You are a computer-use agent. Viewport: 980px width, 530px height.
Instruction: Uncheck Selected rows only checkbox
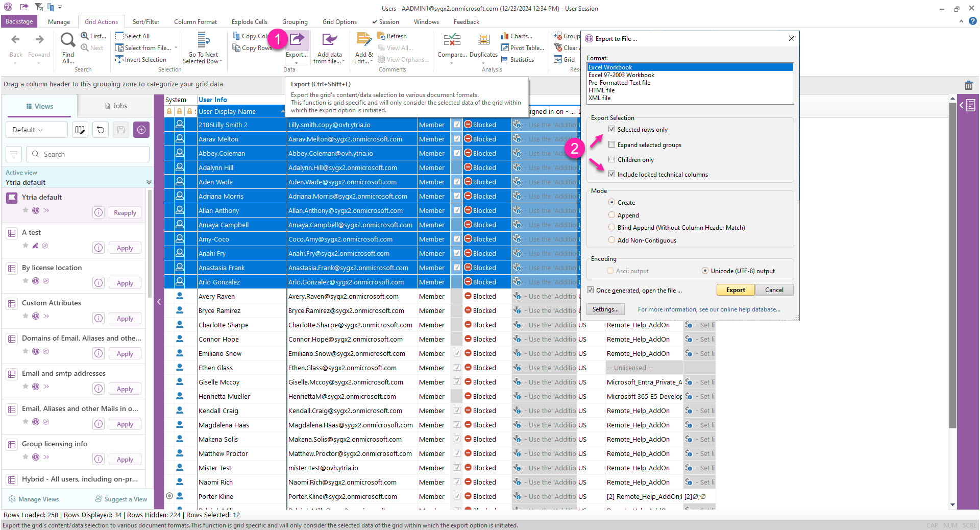click(611, 129)
